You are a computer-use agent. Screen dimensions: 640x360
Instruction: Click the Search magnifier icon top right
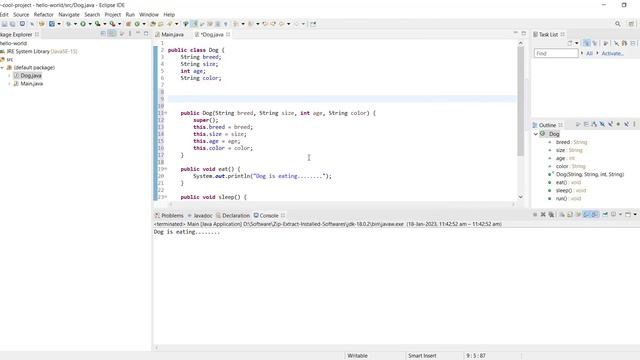coord(618,24)
